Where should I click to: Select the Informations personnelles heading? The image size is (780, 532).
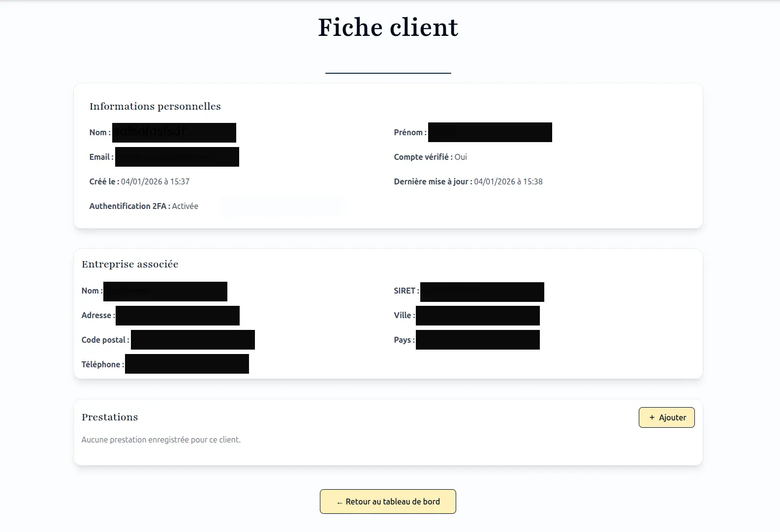point(155,106)
